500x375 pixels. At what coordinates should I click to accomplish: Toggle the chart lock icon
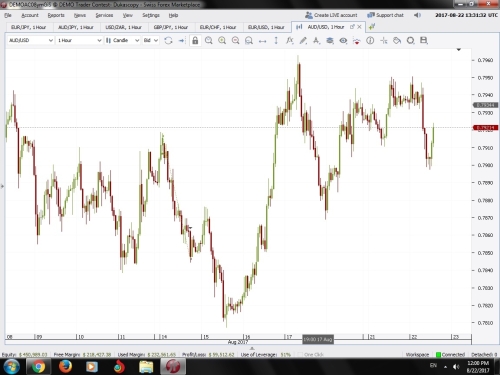(195, 41)
